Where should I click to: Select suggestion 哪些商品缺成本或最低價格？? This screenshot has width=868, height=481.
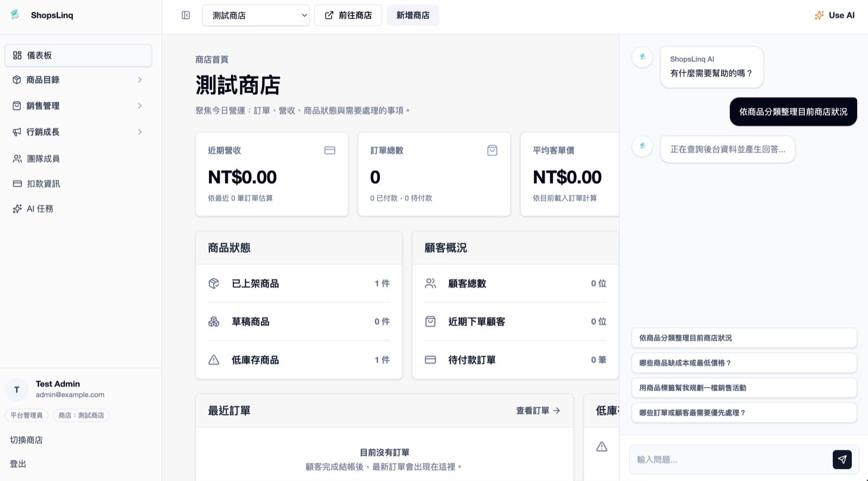[744, 363]
